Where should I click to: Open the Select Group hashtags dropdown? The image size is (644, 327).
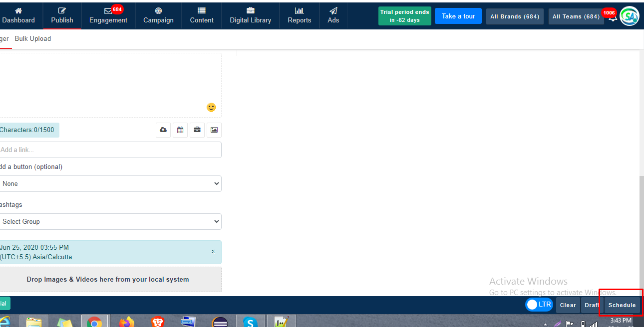[x=110, y=221]
